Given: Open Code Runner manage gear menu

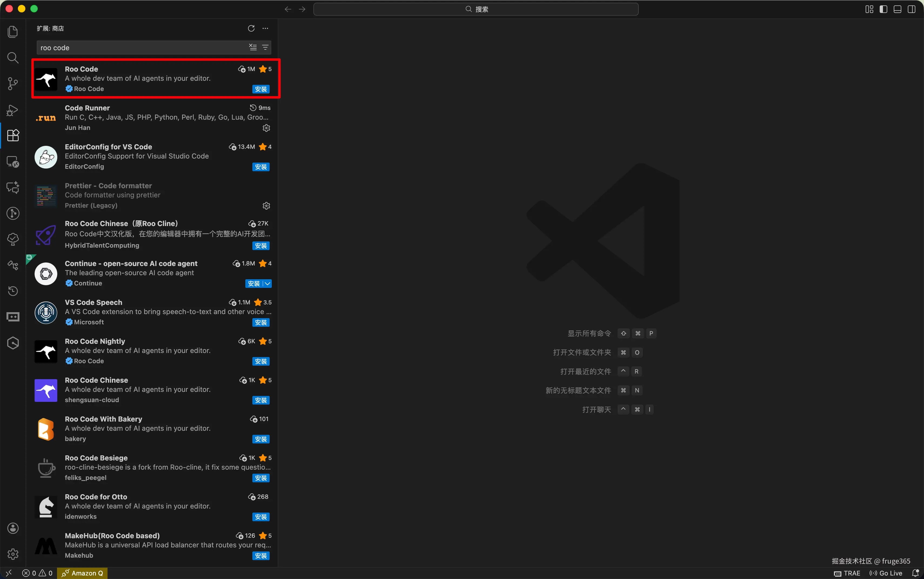Looking at the screenshot, I should pyautogui.click(x=266, y=128).
